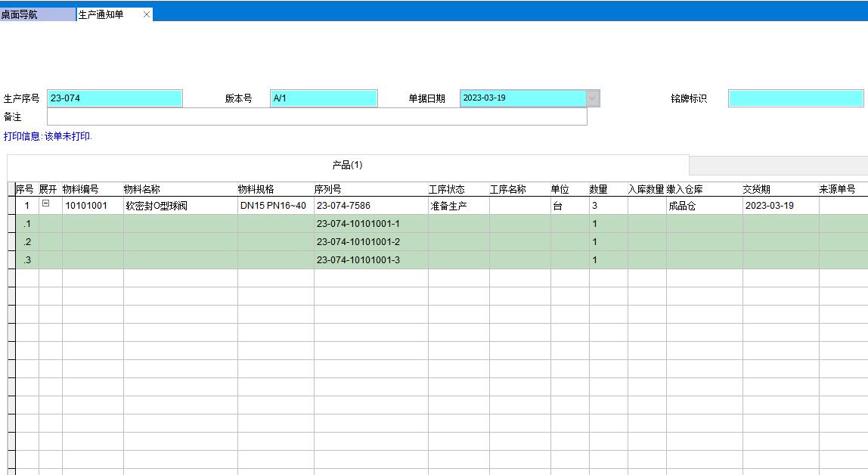Click the 物料编号 column header
Image resolution: width=868 pixels, height=475 pixels.
80,189
